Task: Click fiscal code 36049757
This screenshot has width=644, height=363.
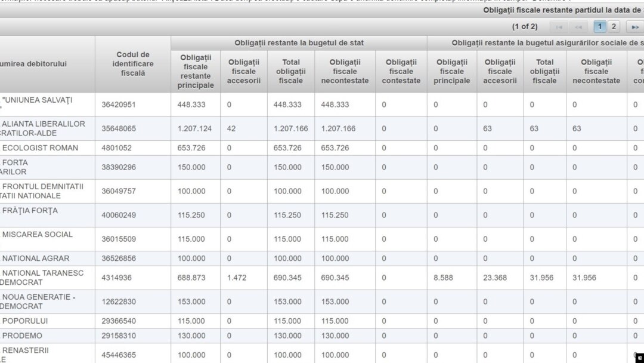Action: click(x=119, y=191)
